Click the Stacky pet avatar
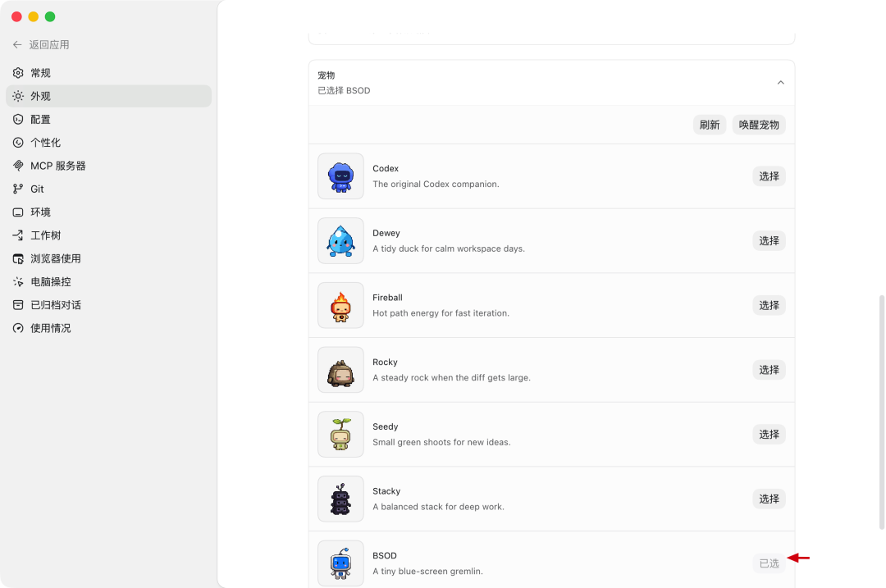The image size is (886, 588). (340, 499)
